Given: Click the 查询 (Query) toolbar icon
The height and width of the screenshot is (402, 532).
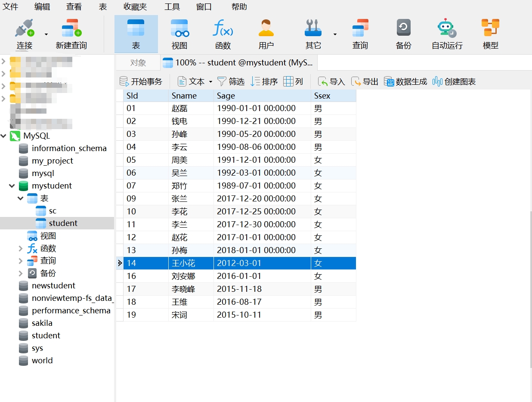Looking at the screenshot, I should [360, 29].
